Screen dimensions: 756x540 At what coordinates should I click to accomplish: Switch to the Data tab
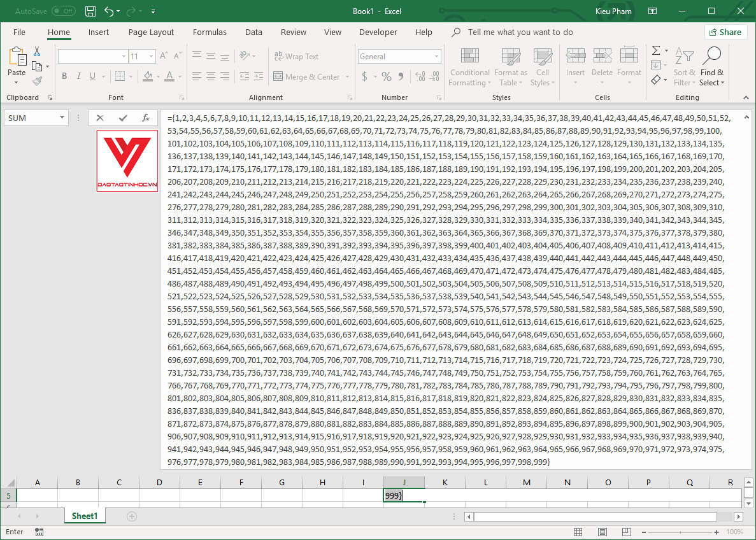253,32
